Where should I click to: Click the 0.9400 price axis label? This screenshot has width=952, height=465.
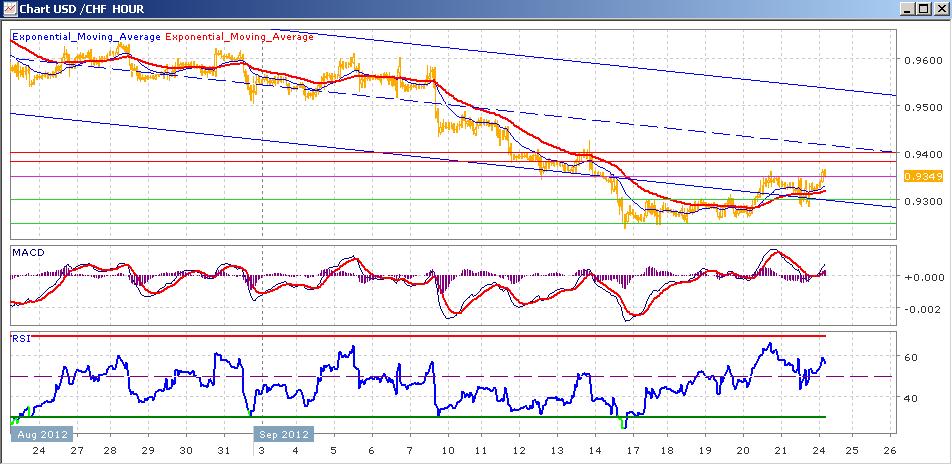click(923, 154)
